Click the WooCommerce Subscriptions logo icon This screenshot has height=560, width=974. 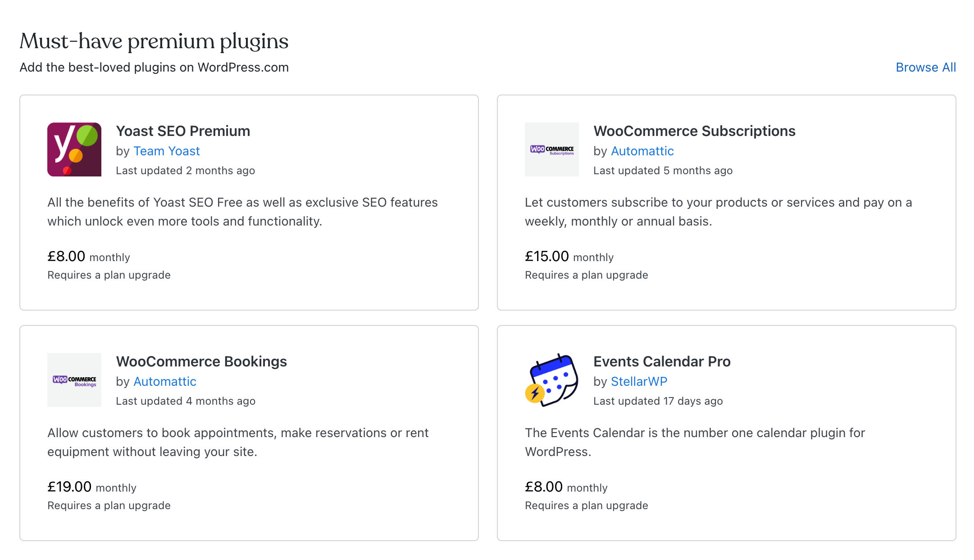(x=551, y=149)
